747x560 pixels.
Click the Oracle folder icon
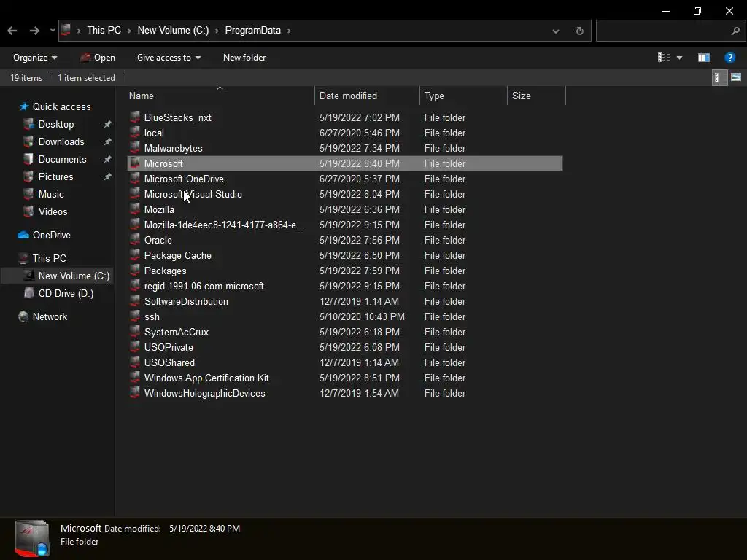[135, 239]
